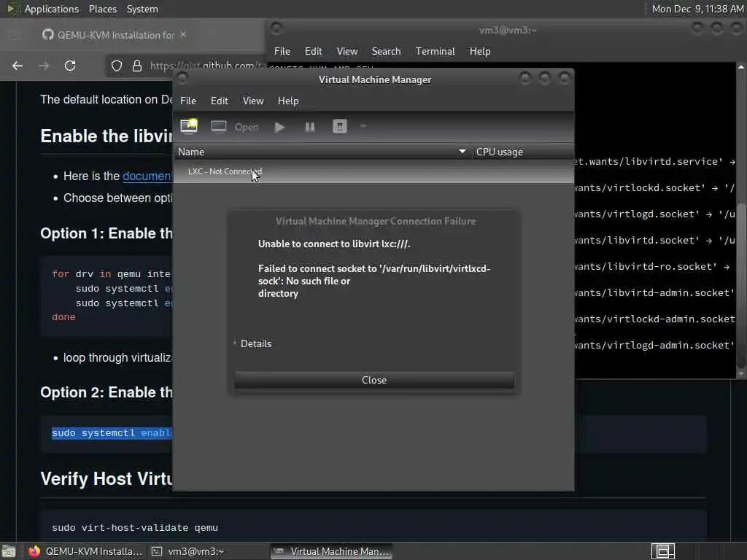The width and height of the screenshot is (747, 560).
Task: Open View menu in terminal window
Action: (x=347, y=52)
